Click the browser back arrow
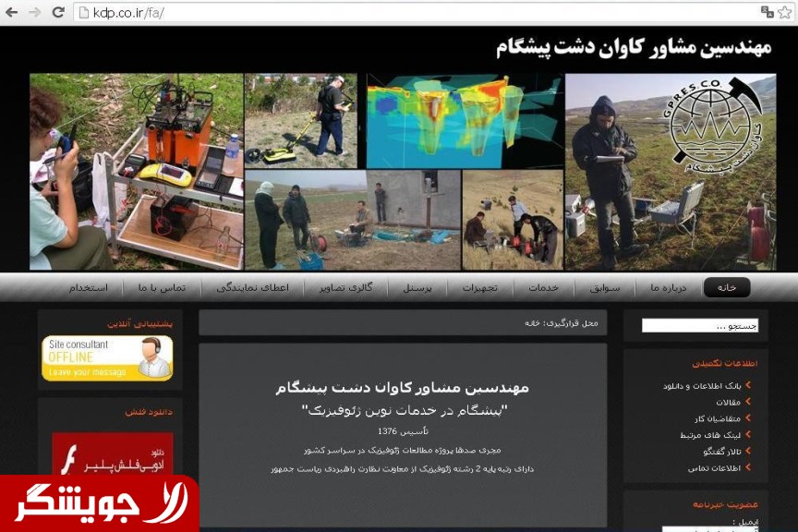Viewport: 798px width, 532px height. pyautogui.click(x=12, y=12)
